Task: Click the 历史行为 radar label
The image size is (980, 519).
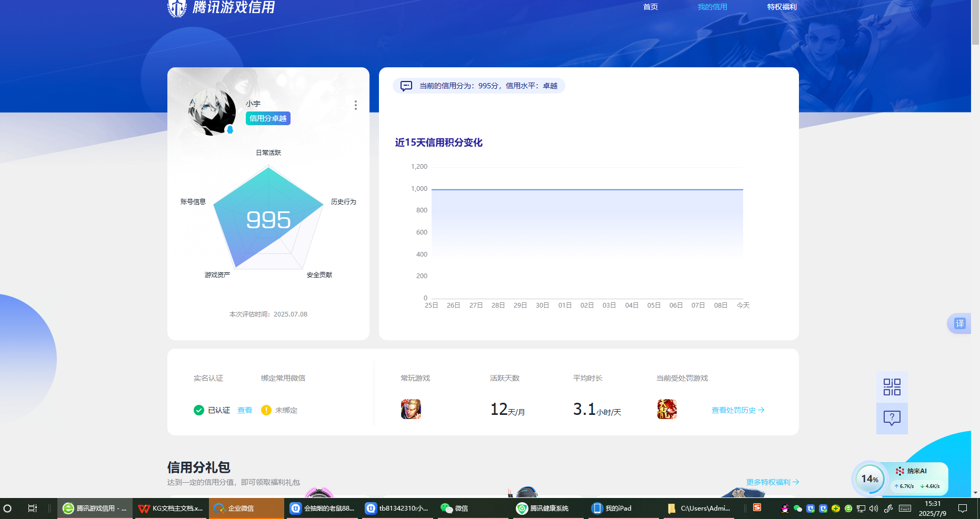Action: [344, 201]
